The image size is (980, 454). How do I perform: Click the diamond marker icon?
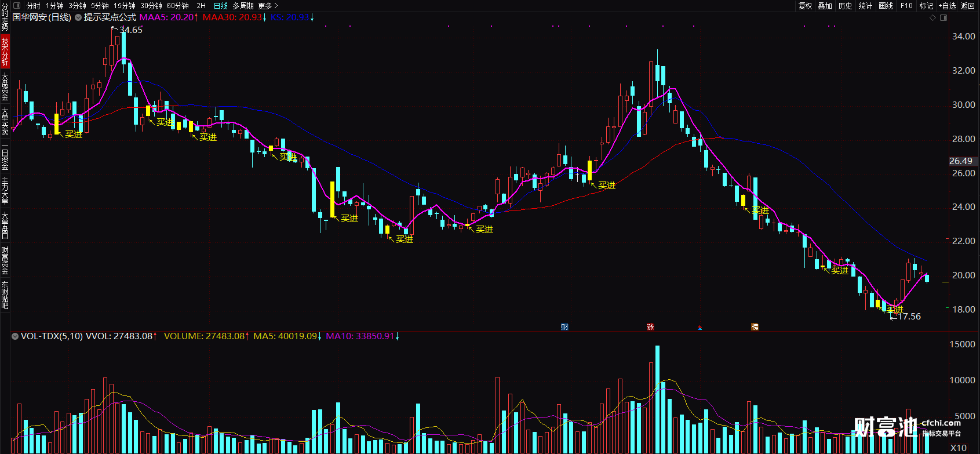[x=932, y=18]
